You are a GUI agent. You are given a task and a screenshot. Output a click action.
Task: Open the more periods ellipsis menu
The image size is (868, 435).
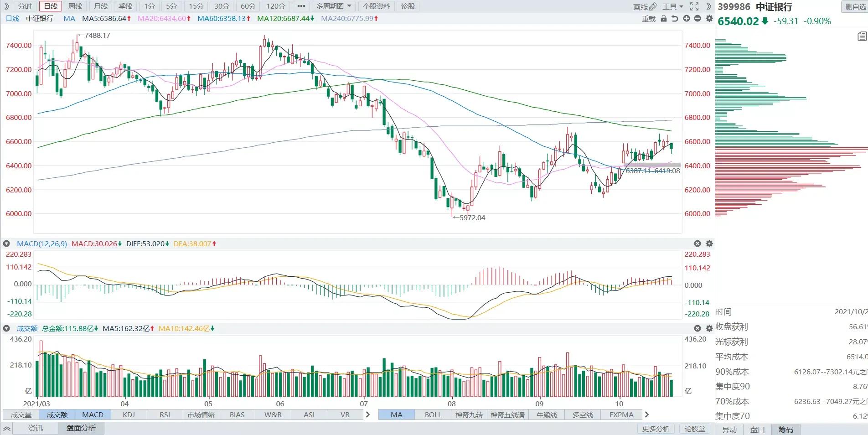pos(301,6)
